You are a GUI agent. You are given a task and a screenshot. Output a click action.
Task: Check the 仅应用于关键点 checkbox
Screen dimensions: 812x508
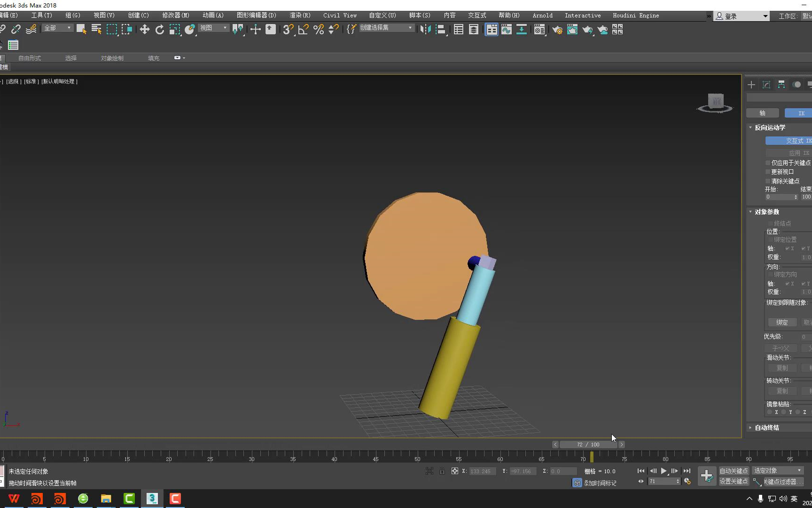coord(768,162)
